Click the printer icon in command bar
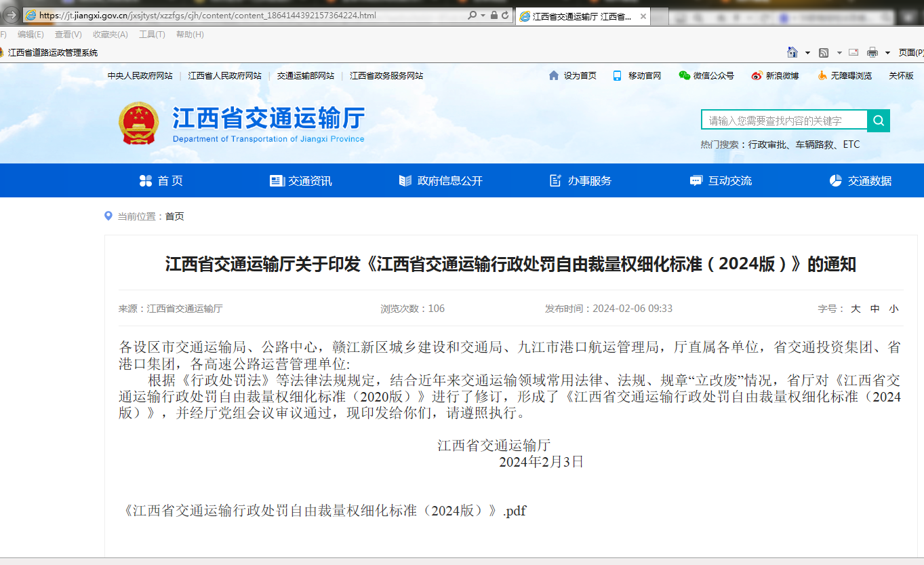This screenshot has height=565, width=924. pos(872,52)
